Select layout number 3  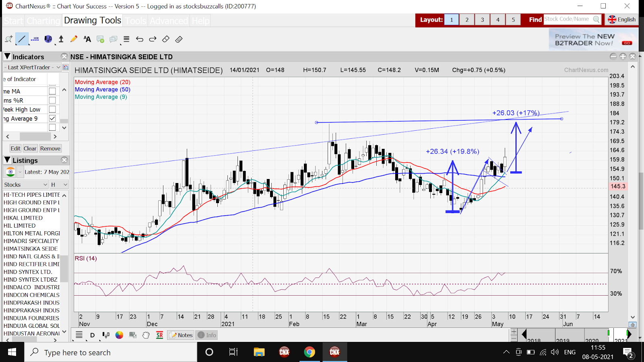pyautogui.click(x=482, y=20)
